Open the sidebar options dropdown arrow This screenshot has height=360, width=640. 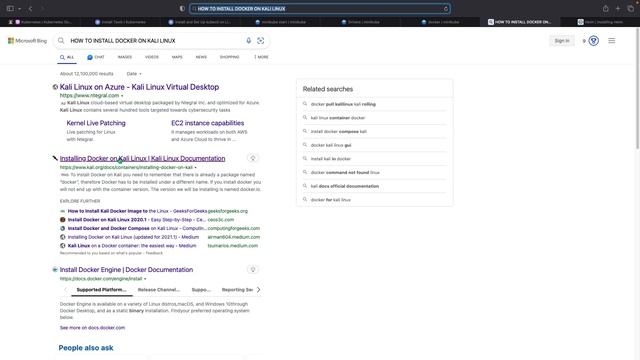19,9
